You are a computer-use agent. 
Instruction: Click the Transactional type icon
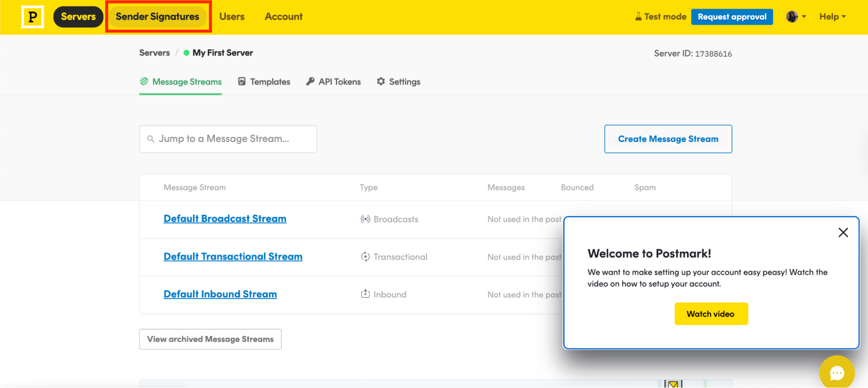[365, 257]
